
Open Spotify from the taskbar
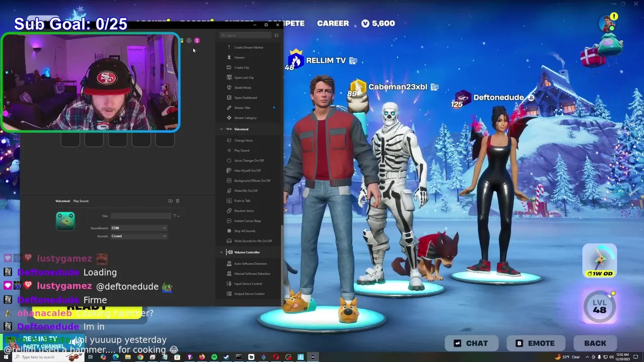click(214, 357)
